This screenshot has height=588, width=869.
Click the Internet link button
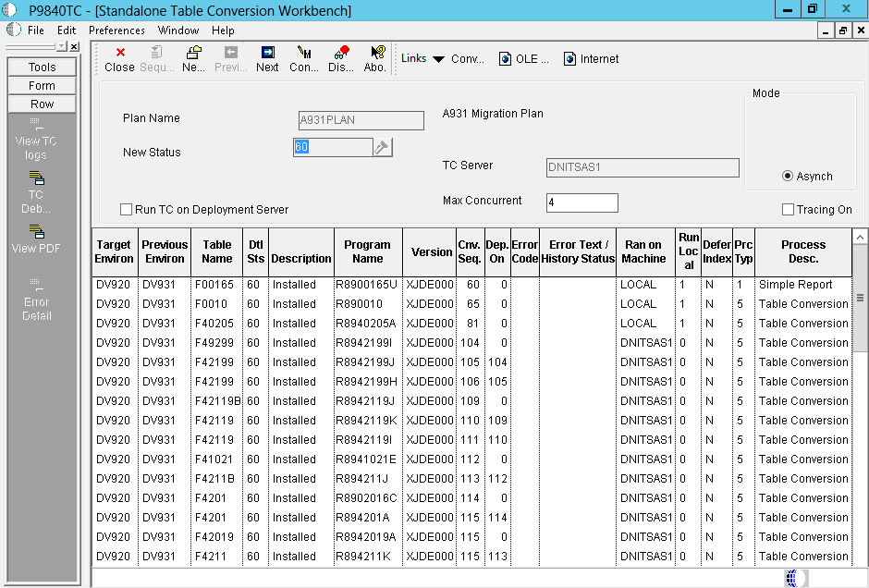pos(591,59)
